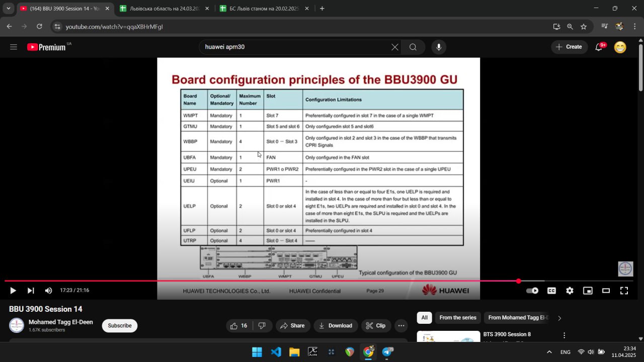Open the Create menu
The width and height of the screenshot is (644, 362).
click(x=569, y=47)
